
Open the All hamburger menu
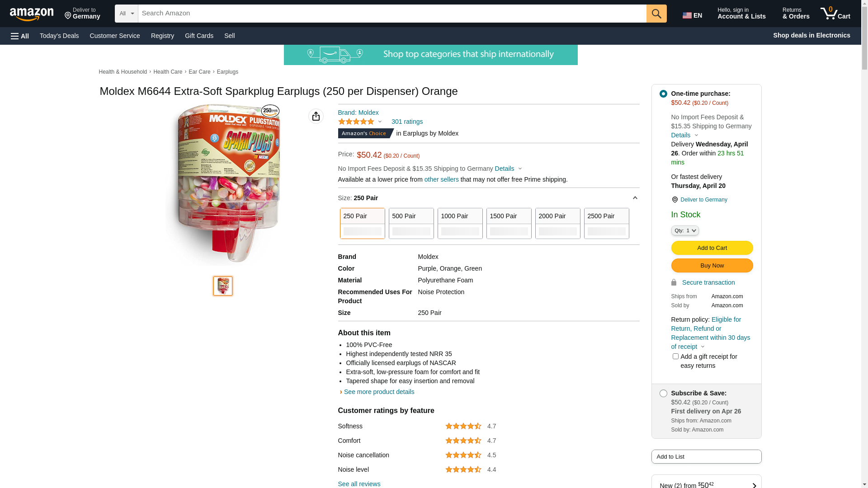[20, 36]
